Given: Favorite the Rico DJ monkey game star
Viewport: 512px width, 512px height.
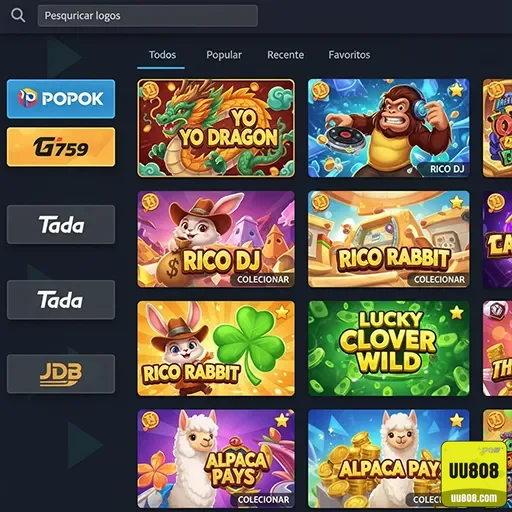Looking at the screenshot, I should 456,89.
